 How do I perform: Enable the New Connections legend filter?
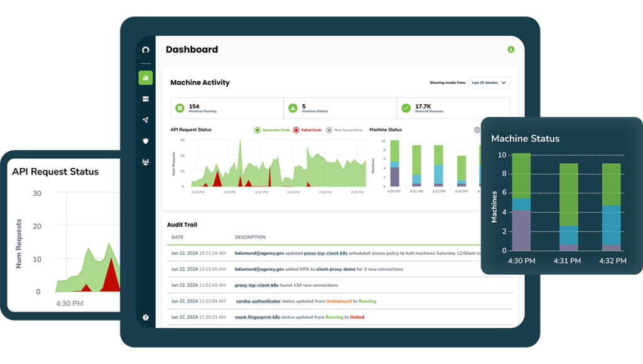344,130
